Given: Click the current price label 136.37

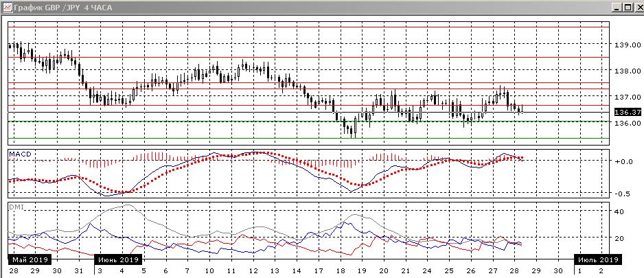Looking at the screenshot, I should coord(625,112).
